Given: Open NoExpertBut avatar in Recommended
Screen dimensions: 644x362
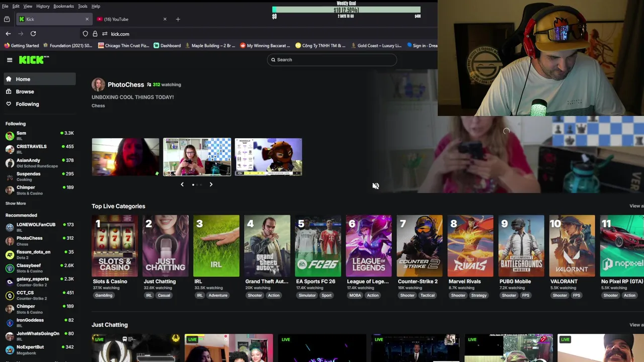Looking at the screenshot, I should coord(10,349).
